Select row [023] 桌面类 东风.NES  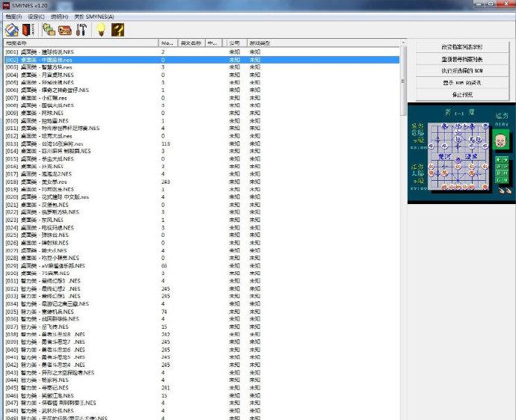tap(202, 220)
